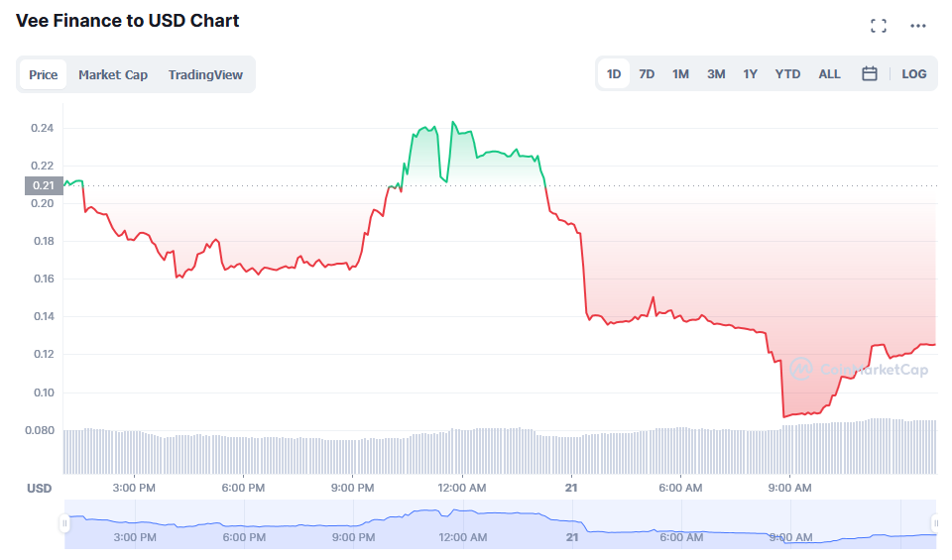
Task: Click the price low near 9:00 AM
Action: pyautogui.click(x=784, y=416)
